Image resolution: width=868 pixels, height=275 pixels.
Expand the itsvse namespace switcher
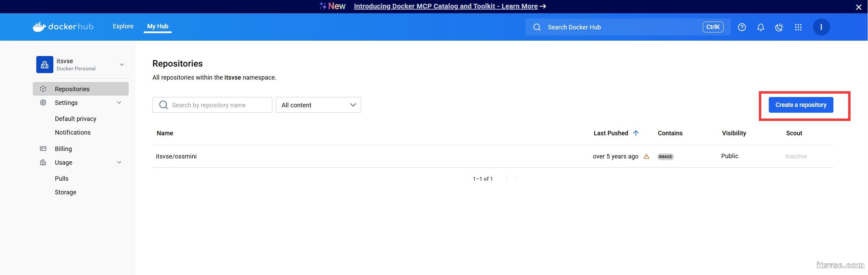[122, 65]
